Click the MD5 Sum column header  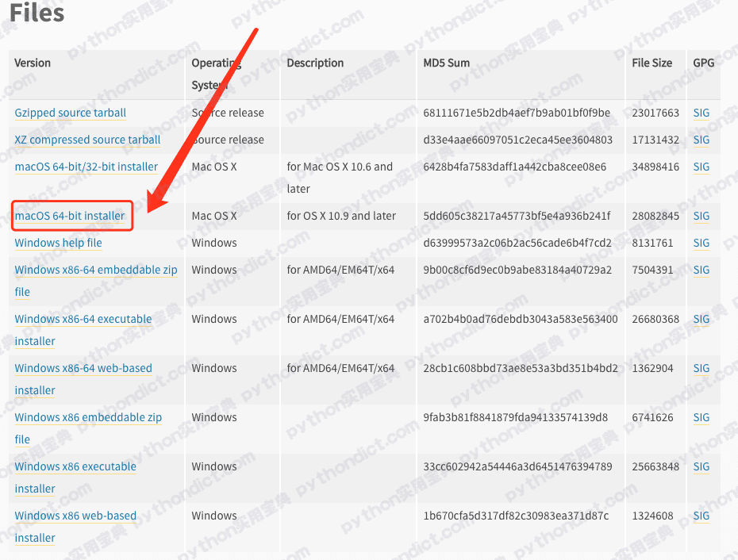(446, 63)
